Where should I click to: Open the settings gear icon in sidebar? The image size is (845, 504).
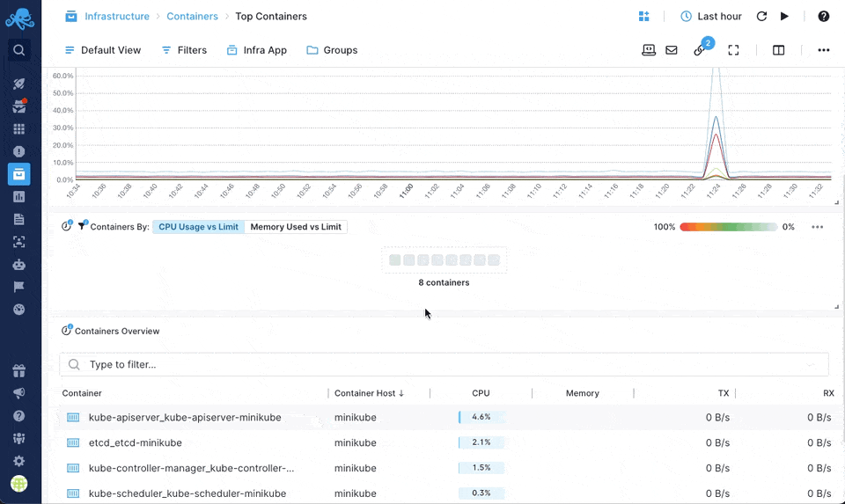pos(18,461)
